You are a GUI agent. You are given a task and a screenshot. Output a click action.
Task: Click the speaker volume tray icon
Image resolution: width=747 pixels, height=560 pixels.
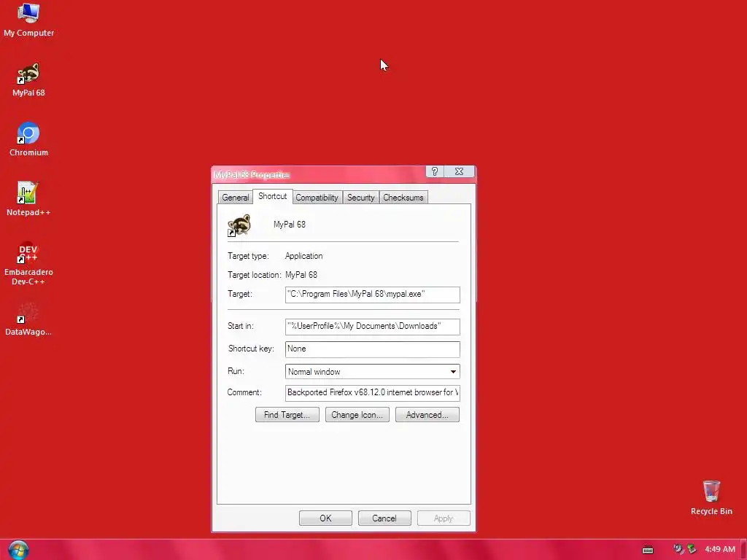pyautogui.click(x=678, y=549)
